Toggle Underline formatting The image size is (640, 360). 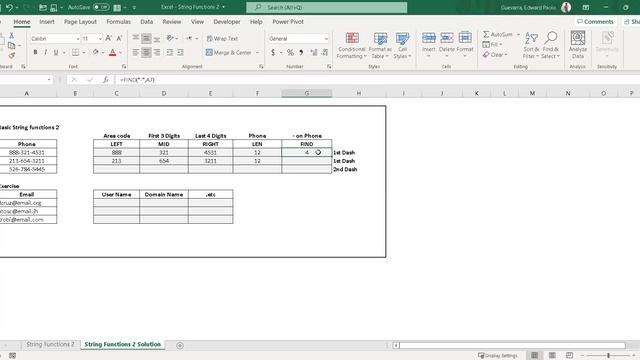tap(56, 52)
